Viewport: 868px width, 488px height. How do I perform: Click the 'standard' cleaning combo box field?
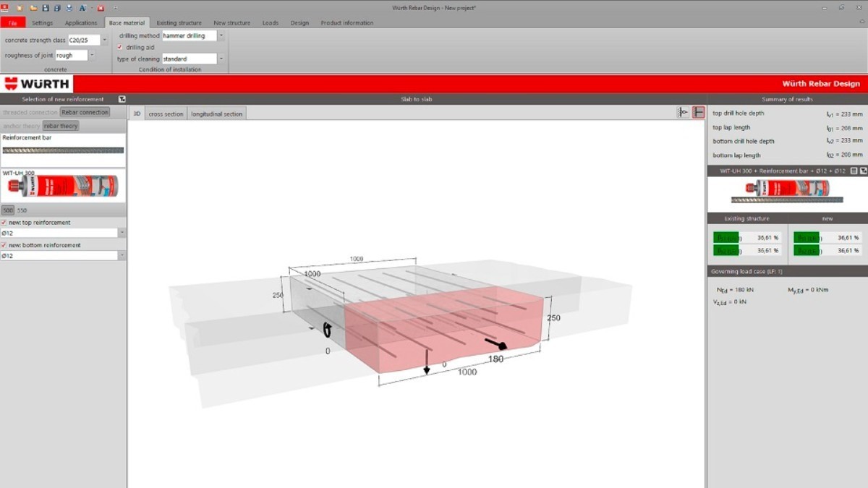[x=189, y=59]
